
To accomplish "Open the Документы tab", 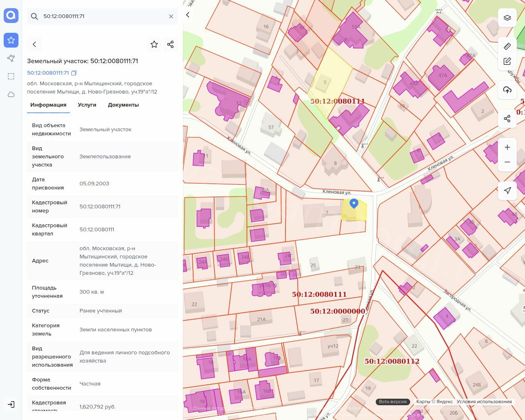I will [x=123, y=105].
